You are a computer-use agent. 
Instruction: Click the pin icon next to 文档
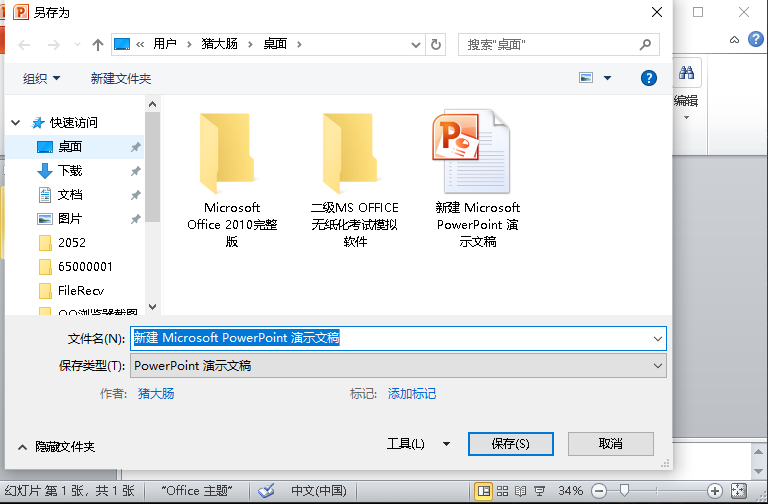[136, 195]
